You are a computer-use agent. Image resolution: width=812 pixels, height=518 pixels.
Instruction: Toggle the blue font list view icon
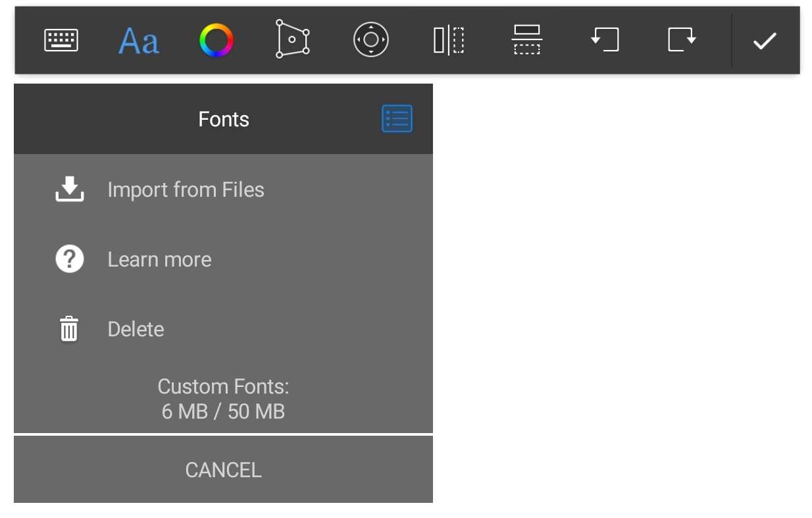[x=397, y=118]
